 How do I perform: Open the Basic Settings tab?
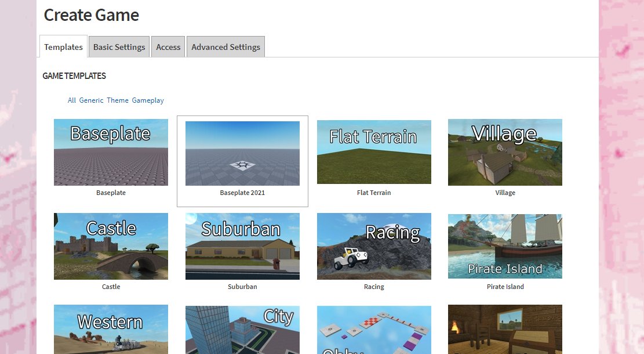(119, 47)
